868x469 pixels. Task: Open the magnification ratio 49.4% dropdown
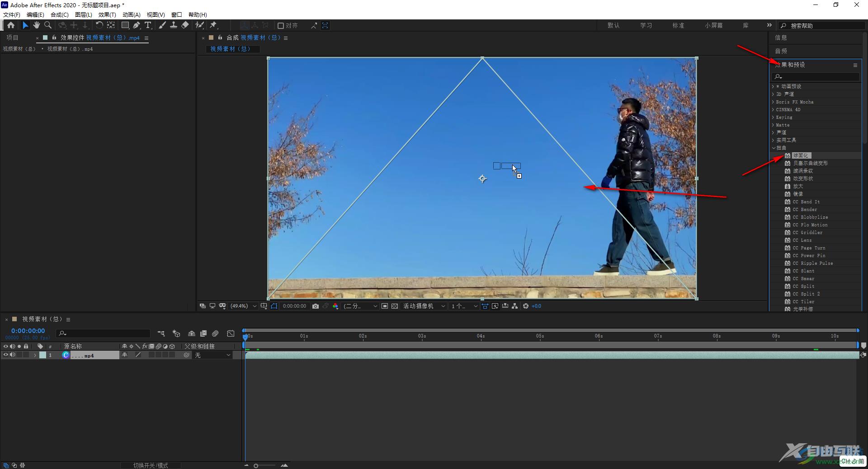pos(243,306)
